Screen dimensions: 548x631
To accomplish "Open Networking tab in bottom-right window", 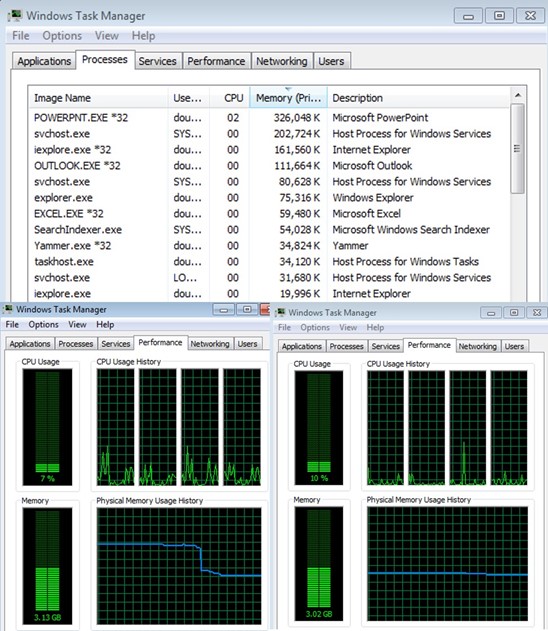I will 478,346.
